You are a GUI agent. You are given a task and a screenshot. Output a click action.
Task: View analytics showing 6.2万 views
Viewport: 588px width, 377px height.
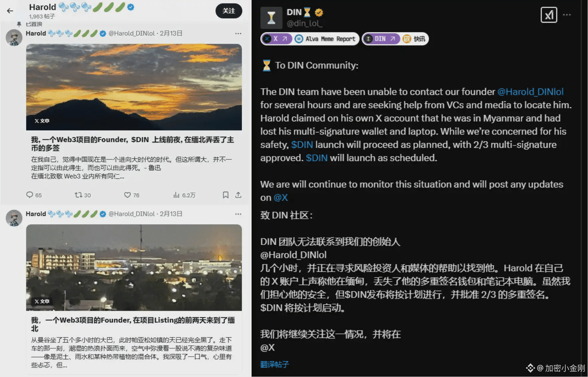[184, 195]
